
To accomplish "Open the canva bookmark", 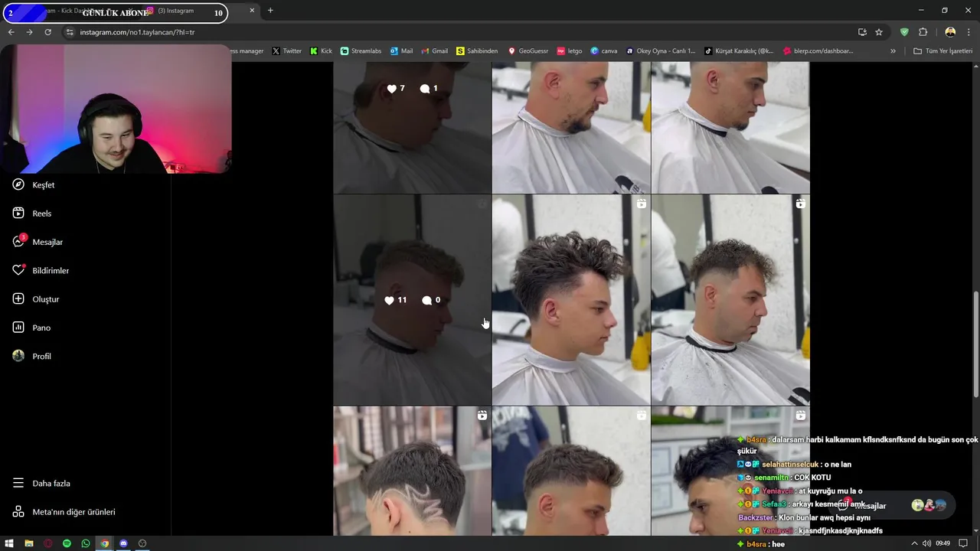I will tap(604, 51).
